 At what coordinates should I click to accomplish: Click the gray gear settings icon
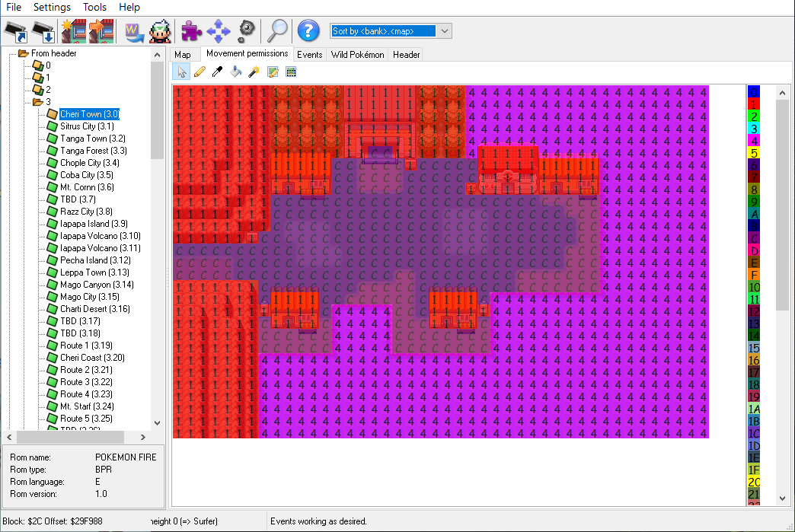click(x=247, y=31)
